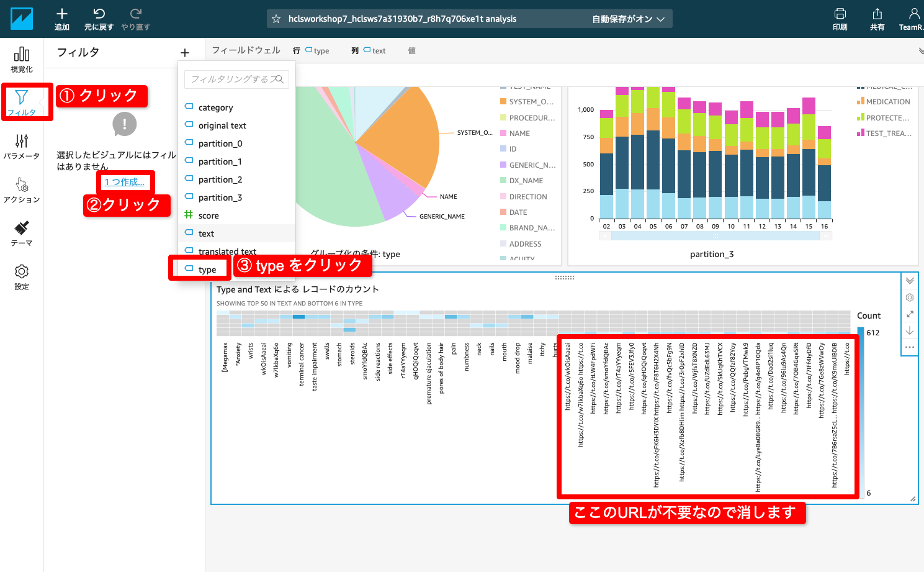Click PROTECTE... legend swatch in bar chart
924x572 pixels.
click(861, 117)
